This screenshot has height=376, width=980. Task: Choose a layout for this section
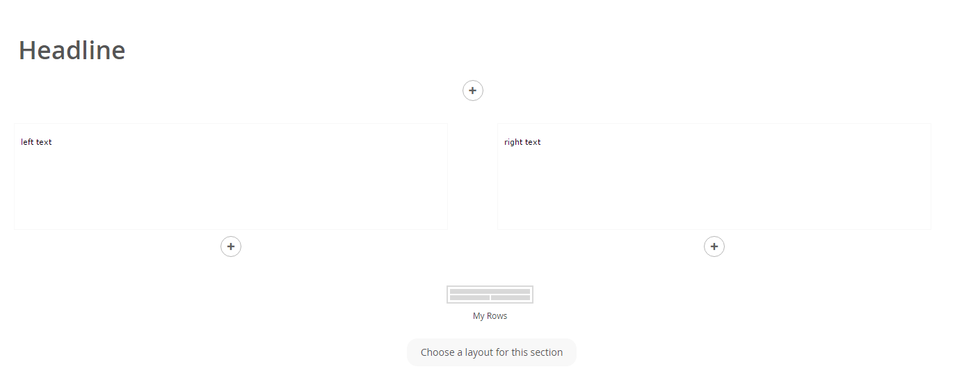[x=492, y=352]
